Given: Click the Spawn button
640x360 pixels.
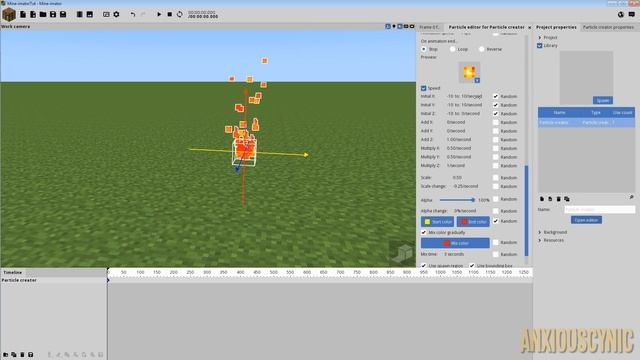Looking at the screenshot, I should [603, 100].
